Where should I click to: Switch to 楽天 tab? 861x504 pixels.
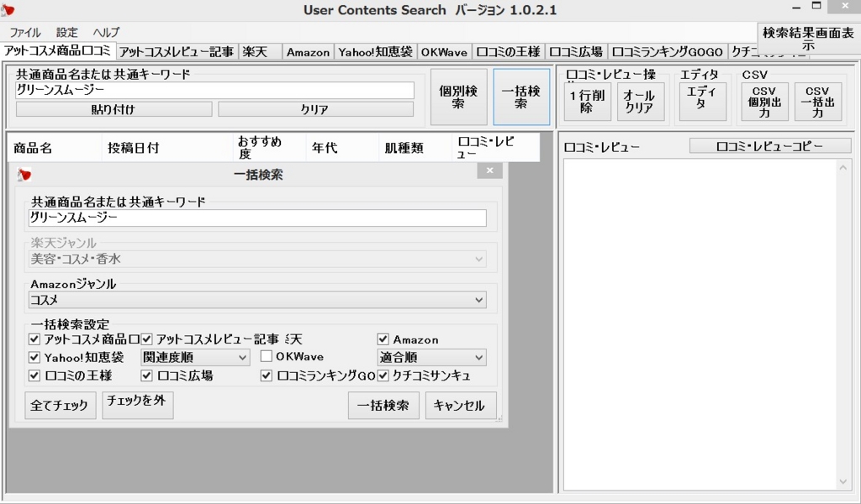(x=261, y=52)
